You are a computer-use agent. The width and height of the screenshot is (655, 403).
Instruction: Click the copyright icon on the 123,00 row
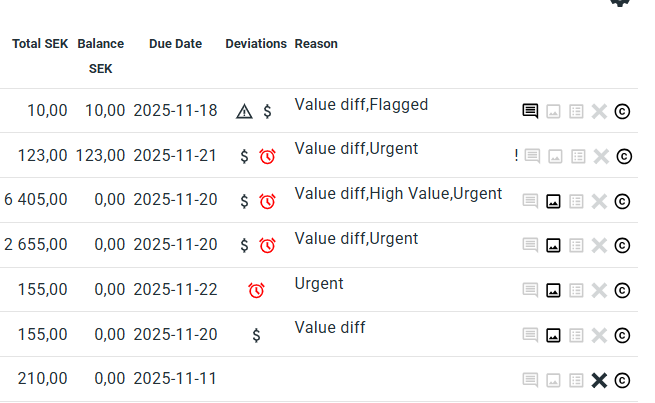point(624,156)
